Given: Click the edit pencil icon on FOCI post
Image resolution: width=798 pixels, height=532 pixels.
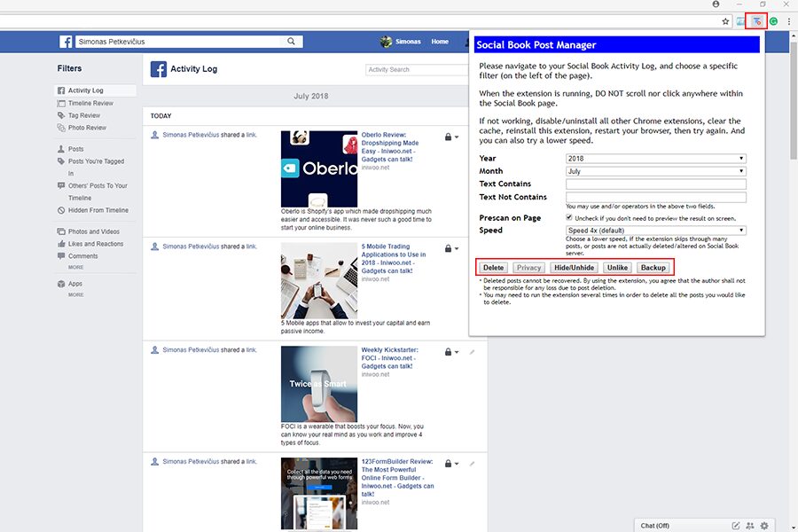Looking at the screenshot, I should pyautogui.click(x=473, y=352).
